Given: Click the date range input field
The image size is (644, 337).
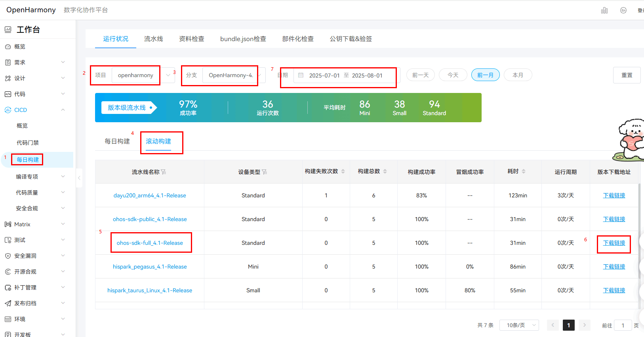Looking at the screenshot, I should [347, 75].
